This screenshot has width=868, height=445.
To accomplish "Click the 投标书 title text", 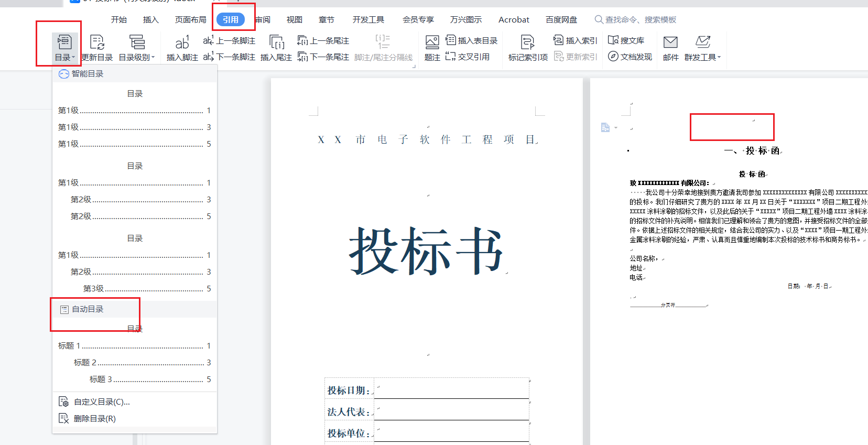I will click(x=427, y=252).
